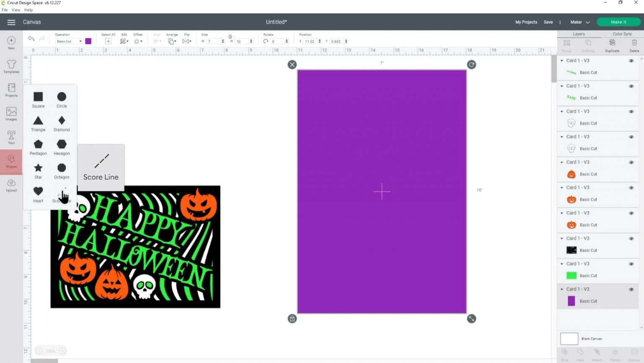
Task: Open the Help menu
Action: point(29,10)
